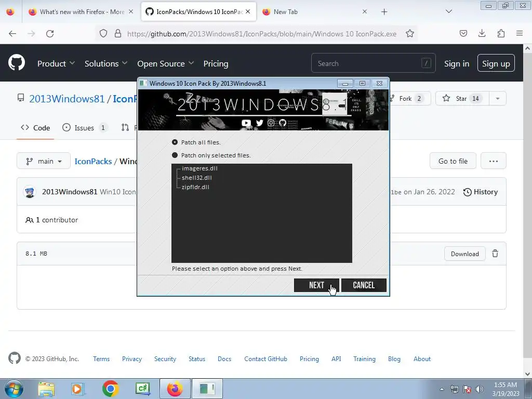Open the Save to Pocket icon
The height and width of the screenshot is (399, 532).
463,33
